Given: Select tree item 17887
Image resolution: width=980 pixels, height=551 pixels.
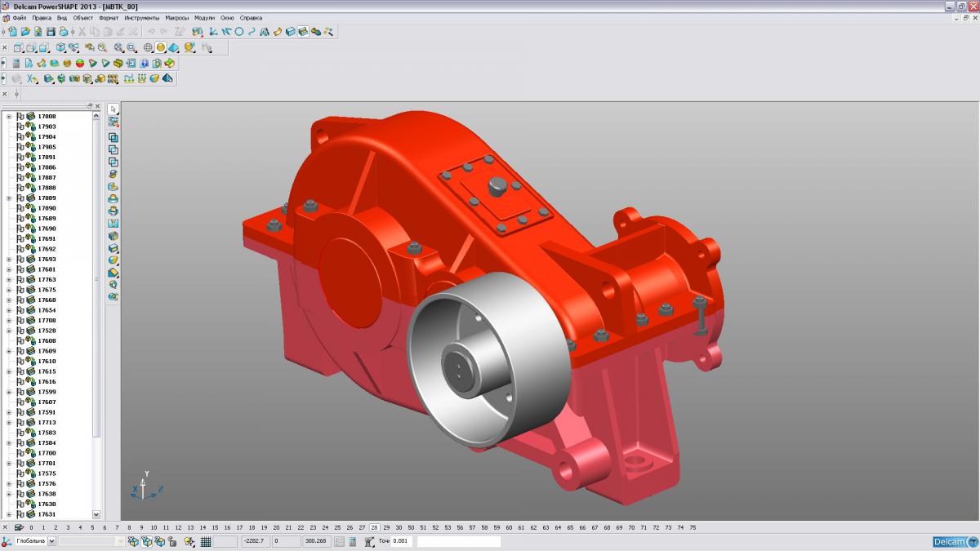Looking at the screenshot, I should point(47,177).
